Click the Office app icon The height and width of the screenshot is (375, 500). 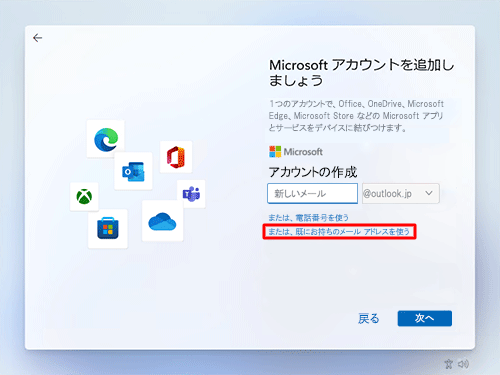(176, 157)
